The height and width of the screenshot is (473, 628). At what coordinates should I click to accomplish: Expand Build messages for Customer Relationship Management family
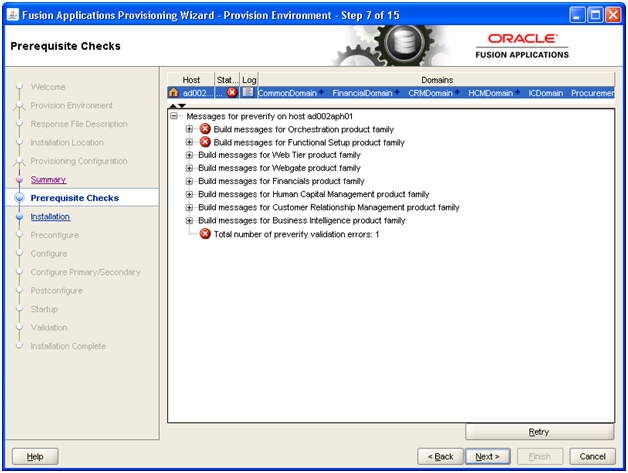pyautogui.click(x=189, y=207)
